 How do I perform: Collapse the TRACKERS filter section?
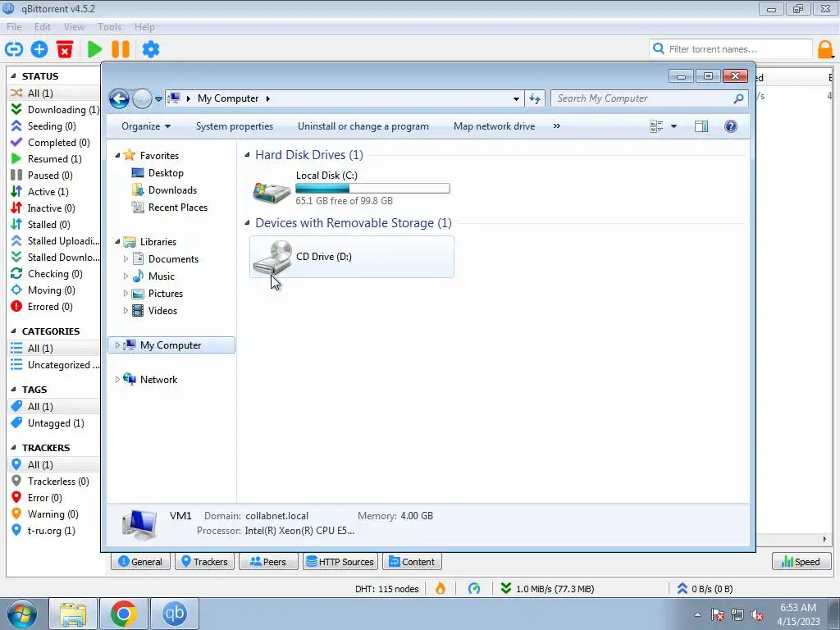click(13, 447)
